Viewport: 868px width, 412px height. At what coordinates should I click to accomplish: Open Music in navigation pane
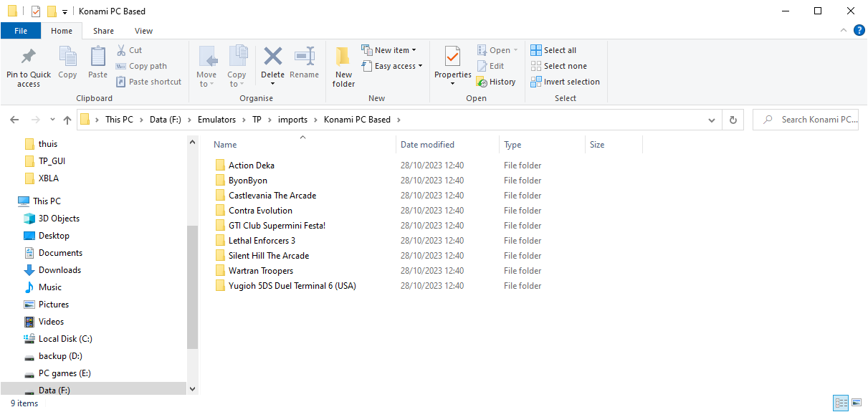pos(50,287)
